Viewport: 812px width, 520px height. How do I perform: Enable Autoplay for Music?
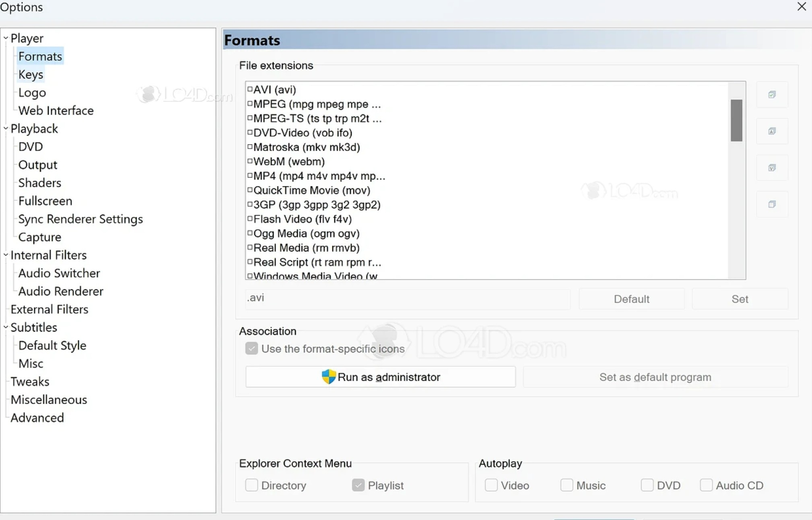click(x=567, y=485)
